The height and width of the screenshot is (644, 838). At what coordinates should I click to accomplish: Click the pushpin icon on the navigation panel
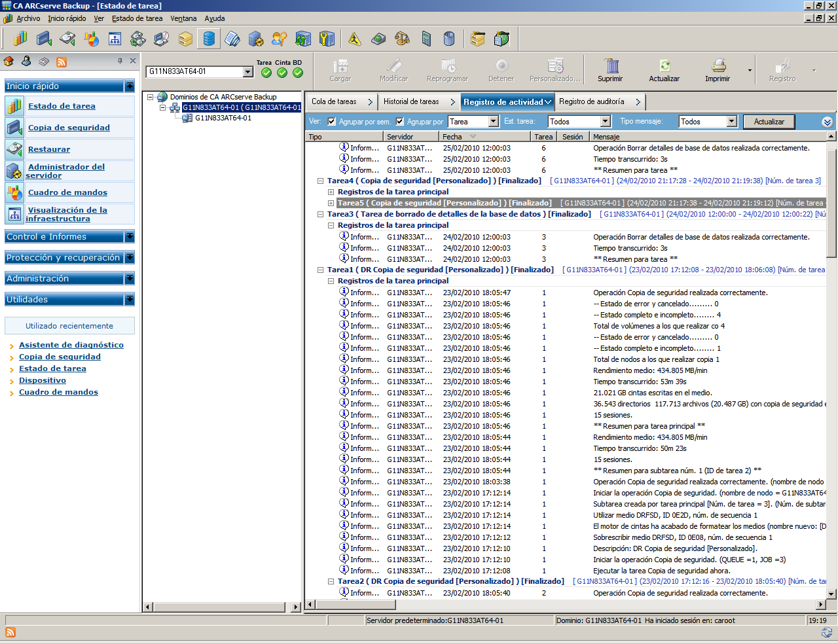(x=120, y=62)
